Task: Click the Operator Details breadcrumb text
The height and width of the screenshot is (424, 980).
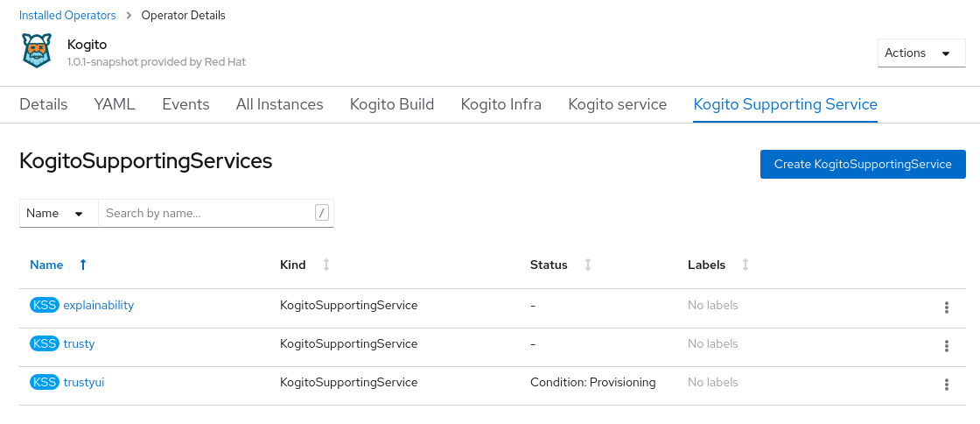Action: [183, 15]
